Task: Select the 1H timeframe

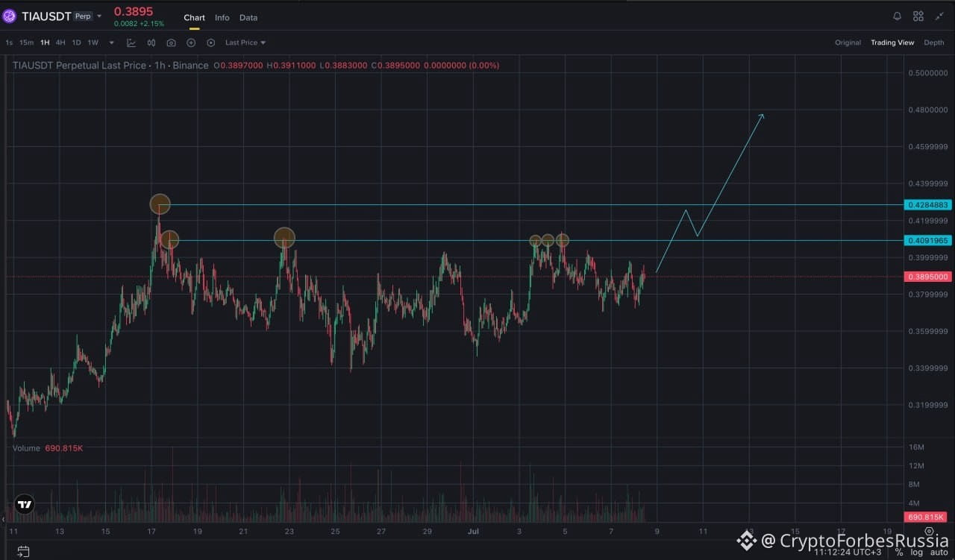Action: coord(45,43)
